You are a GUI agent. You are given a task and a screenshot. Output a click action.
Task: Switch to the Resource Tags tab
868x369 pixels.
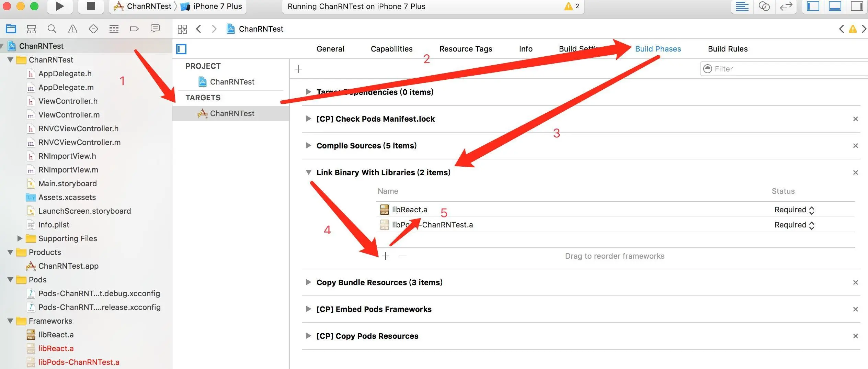click(466, 49)
